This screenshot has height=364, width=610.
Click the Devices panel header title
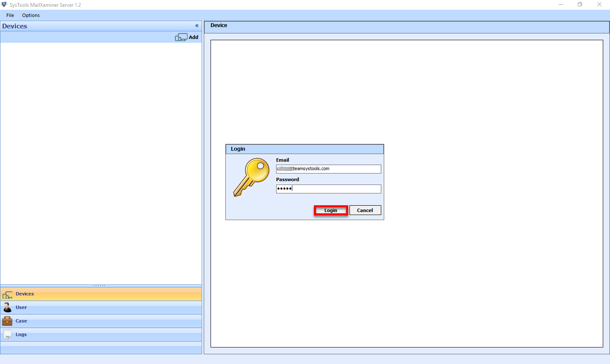coord(15,26)
